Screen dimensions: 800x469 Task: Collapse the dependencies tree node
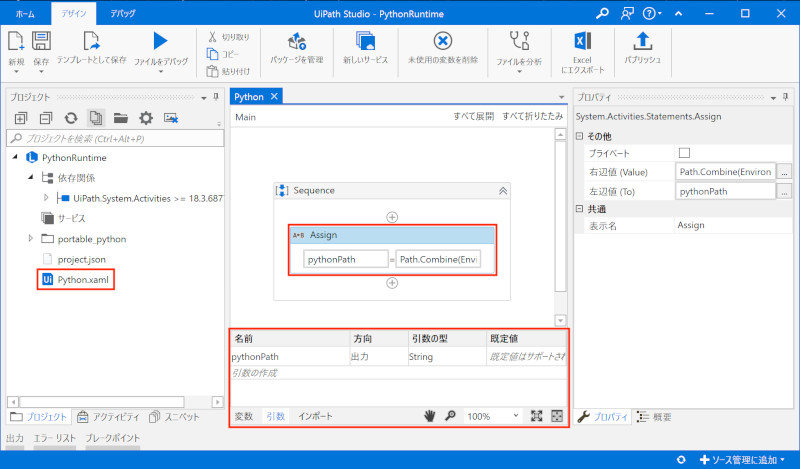[x=31, y=177]
